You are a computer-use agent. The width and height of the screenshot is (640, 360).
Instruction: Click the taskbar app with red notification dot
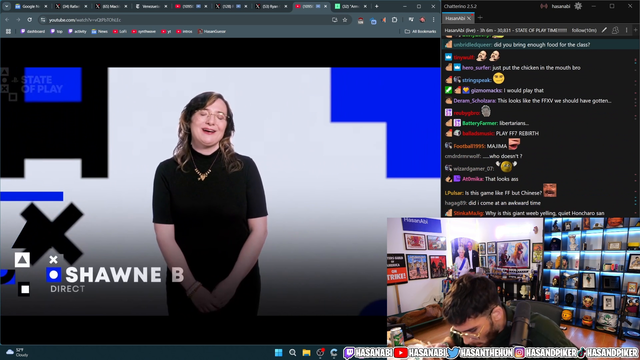(320, 353)
